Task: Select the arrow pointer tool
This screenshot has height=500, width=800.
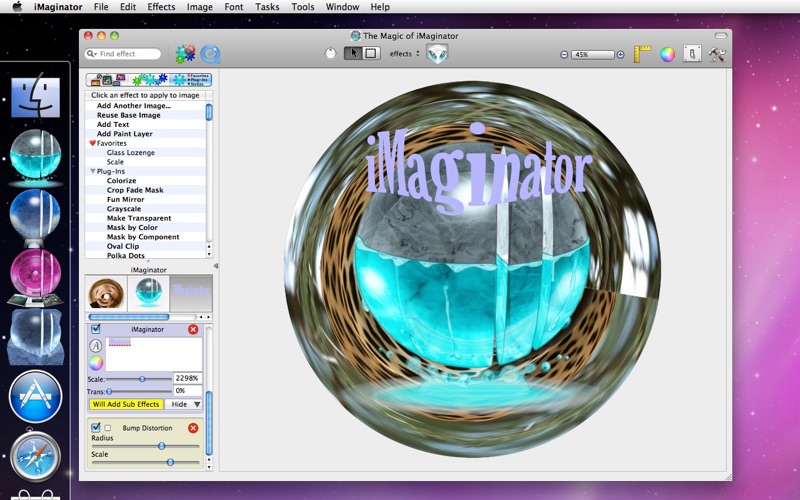Action: click(353, 53)
